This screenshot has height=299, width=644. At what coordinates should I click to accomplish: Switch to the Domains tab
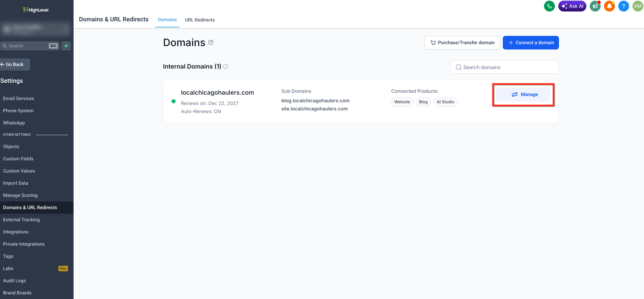167,19
